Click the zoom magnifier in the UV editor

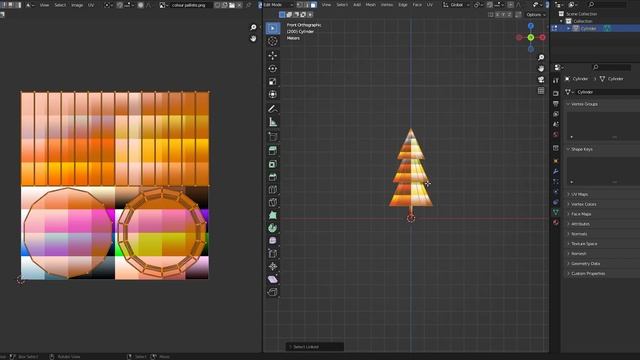point(253,27)
